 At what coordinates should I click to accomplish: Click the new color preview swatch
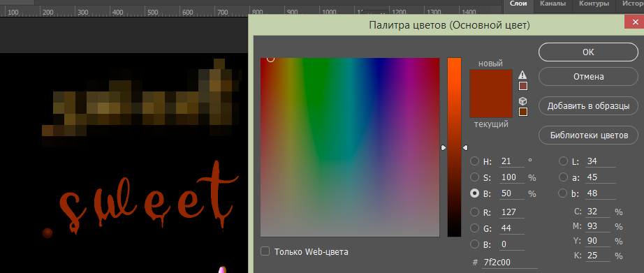pos(491,81)
